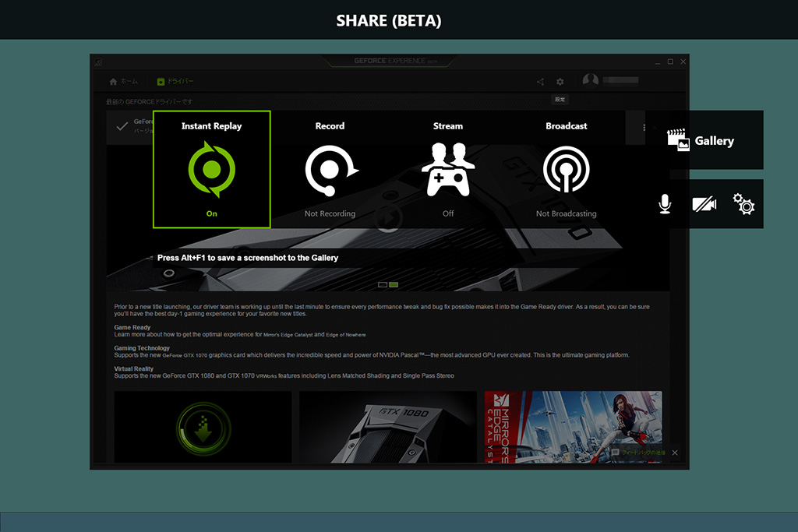Viewport: 798px width, 532px height.
Task: Click the Instant Replay 'On' status
Action: point(212,213)
